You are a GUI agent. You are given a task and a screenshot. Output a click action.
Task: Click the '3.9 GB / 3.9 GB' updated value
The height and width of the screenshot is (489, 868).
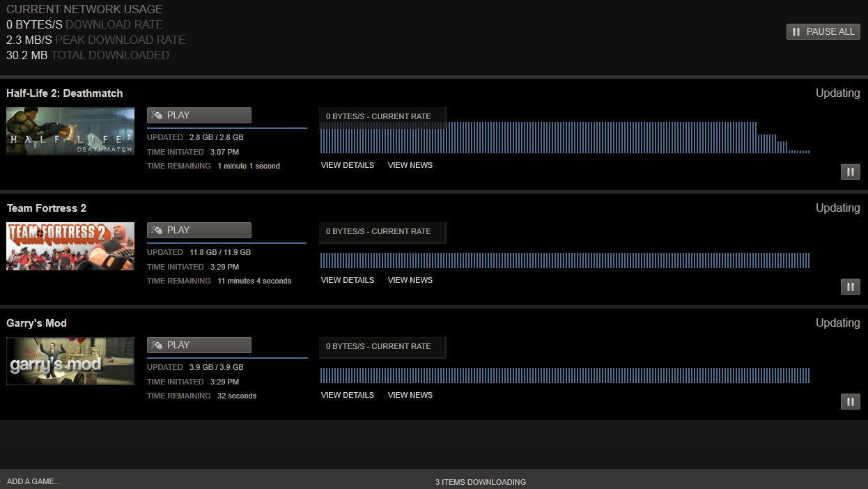tap(217, 368)
